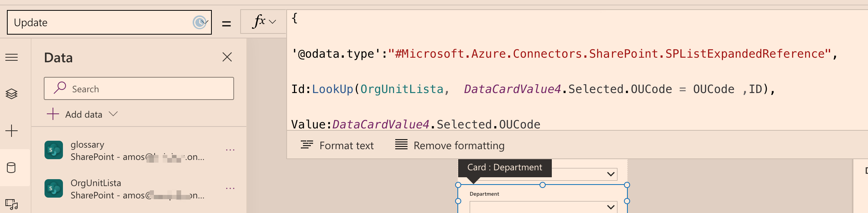Open the Media icon in left rail
The width and height of the screenshot is (868, 213).
click(x=12, y=204)
